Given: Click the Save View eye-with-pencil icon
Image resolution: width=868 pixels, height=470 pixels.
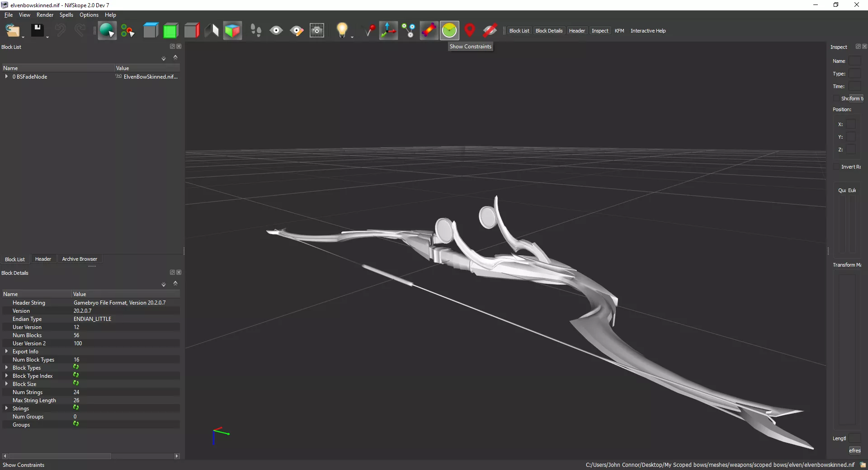Looking at the screenshot, I should tap(297, 31).
